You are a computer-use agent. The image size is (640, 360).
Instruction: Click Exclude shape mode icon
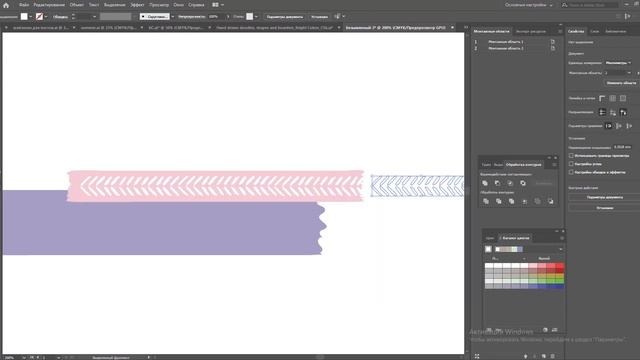click(523, 183)
